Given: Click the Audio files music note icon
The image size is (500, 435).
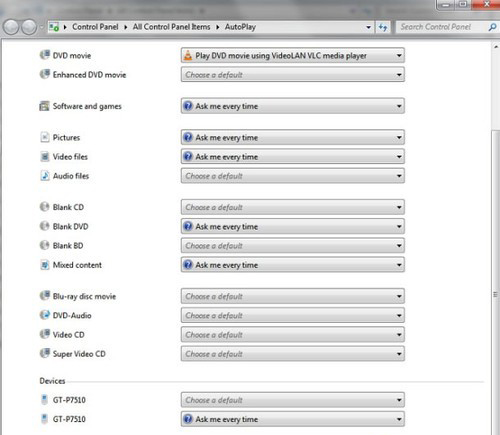Looking at the screenshot, I should [45, 176].
